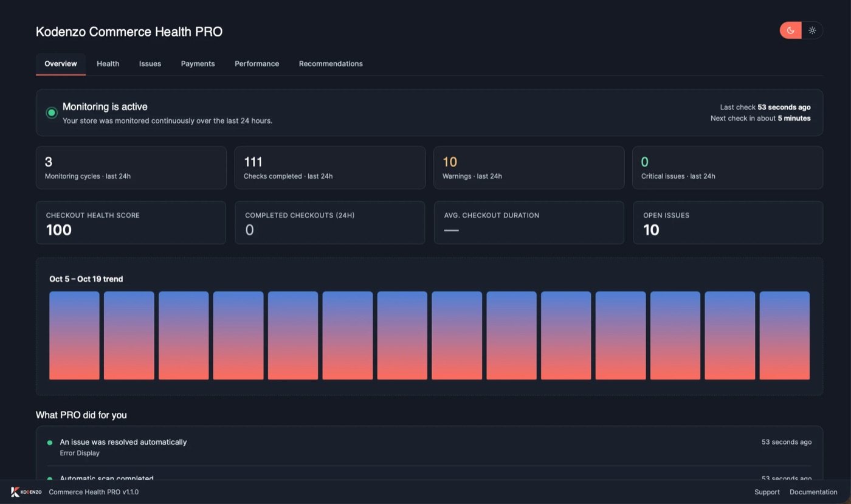Click the 'Oct 5 – Oct 19 trend' label
This screenshot has height=504, width=851.
point(86,279)
